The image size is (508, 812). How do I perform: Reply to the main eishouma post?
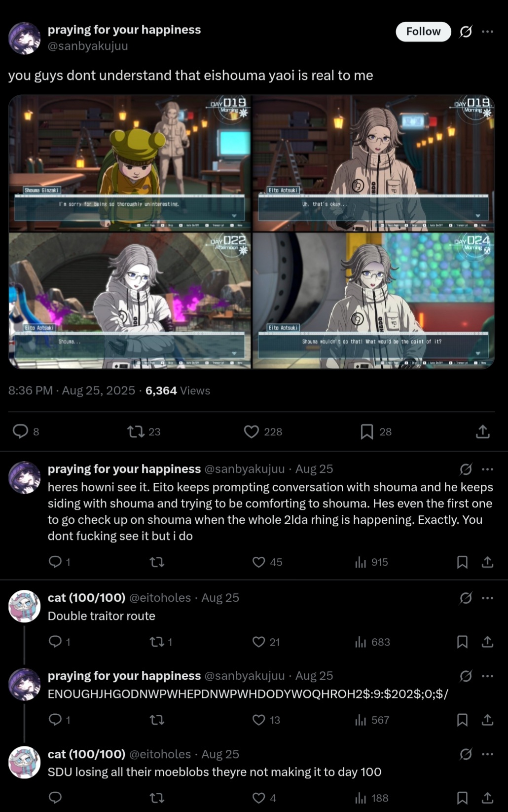click(x=20, y=431)
